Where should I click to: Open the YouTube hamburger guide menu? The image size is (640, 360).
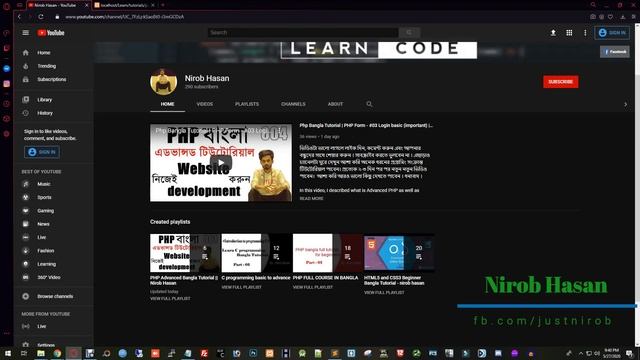tap(26, 33)
